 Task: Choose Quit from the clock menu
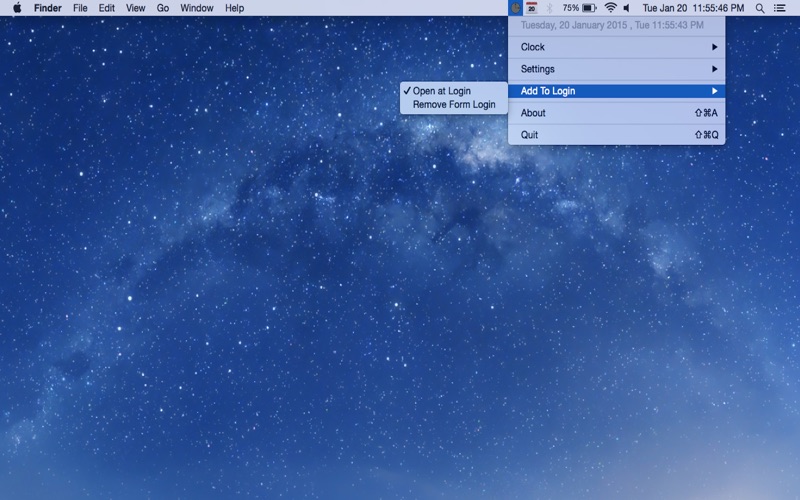click(616, 135)
